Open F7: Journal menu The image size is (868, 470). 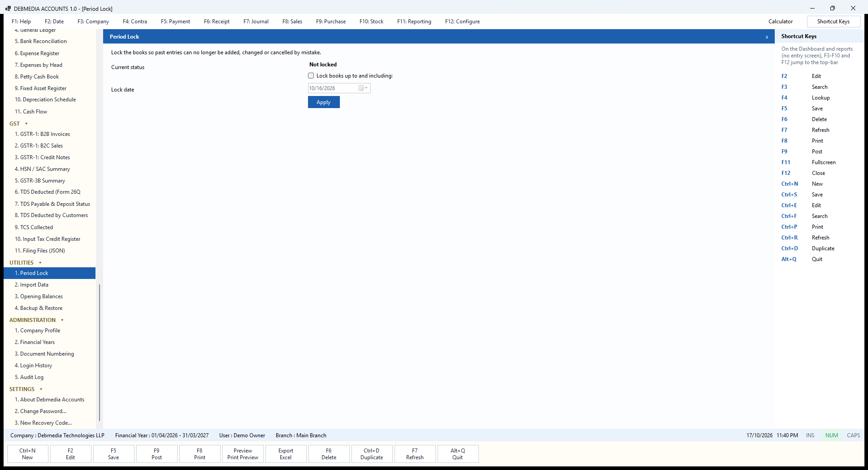pos(256,22)
